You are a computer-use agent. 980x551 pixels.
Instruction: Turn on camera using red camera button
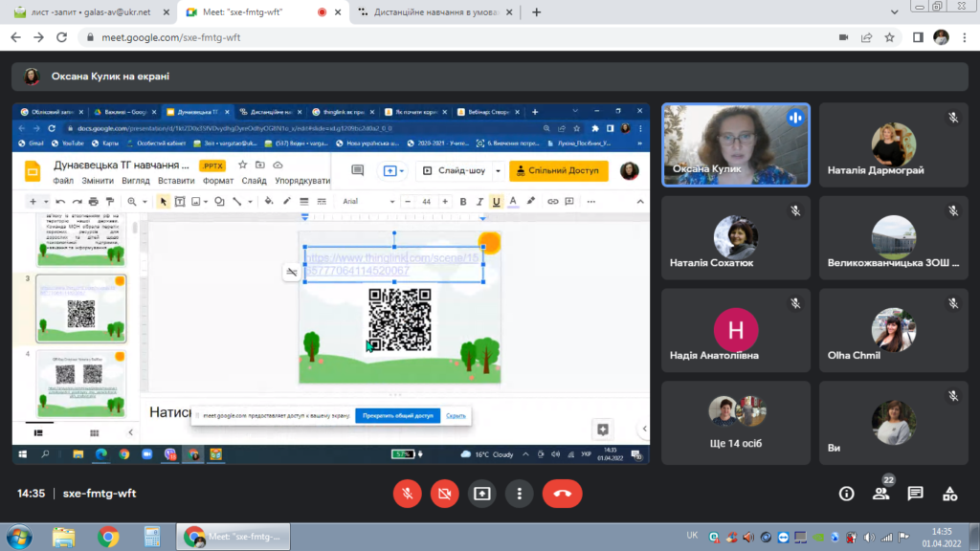(444, 494)
